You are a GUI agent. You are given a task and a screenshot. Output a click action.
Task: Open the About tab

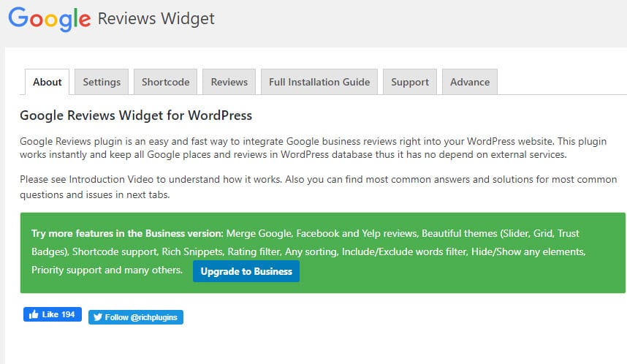click(47, 82)
